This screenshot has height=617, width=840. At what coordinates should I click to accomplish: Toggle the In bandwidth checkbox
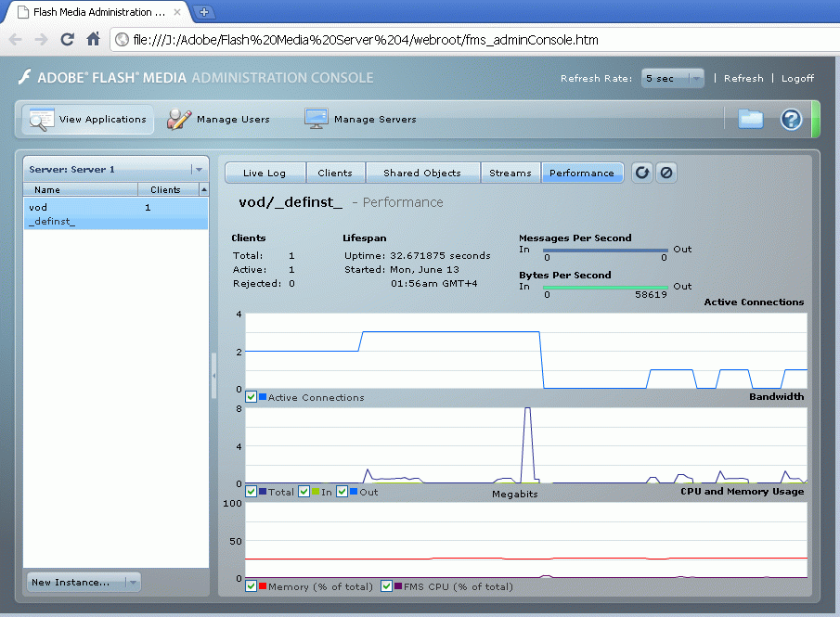pos(304,491)
